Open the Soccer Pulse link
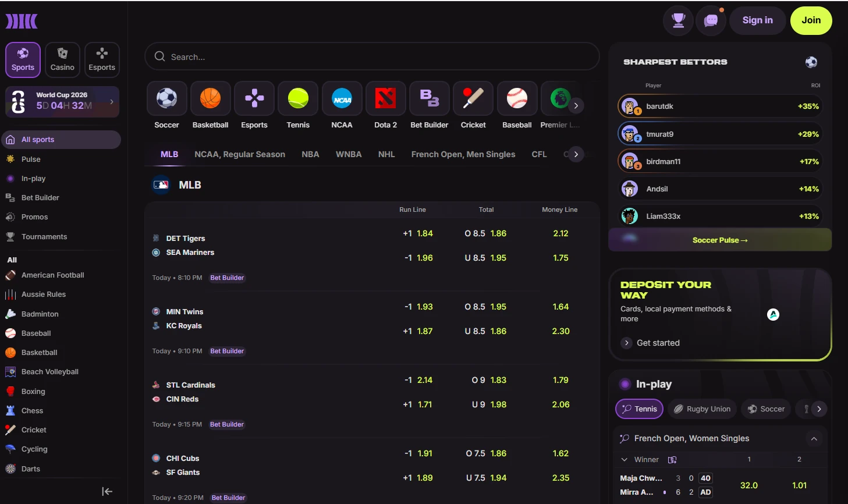Viewport: 848px width, 504px height. click(720, 240)
